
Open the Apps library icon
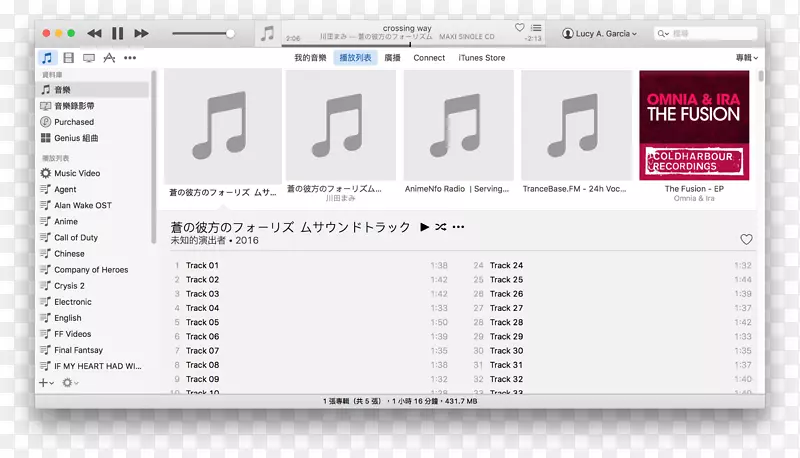(109, 58)
